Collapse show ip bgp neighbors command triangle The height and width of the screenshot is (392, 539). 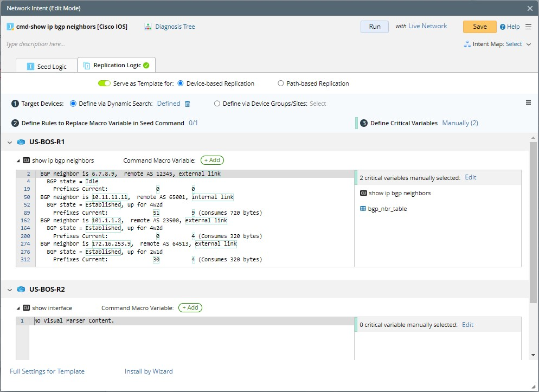[18, 161]
